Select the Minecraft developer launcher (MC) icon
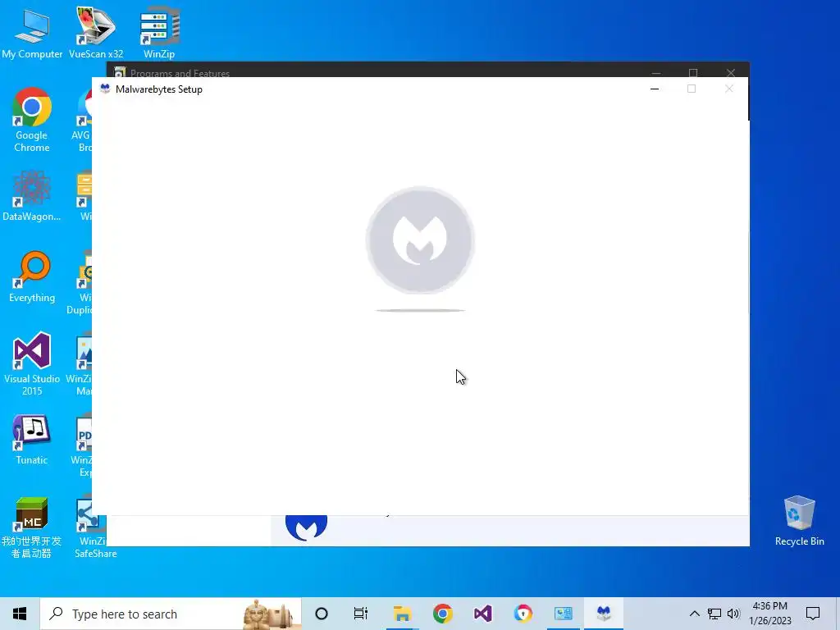The width and height of the screenshot is (840, 630). pyautogui.click(x=32, y=527)
